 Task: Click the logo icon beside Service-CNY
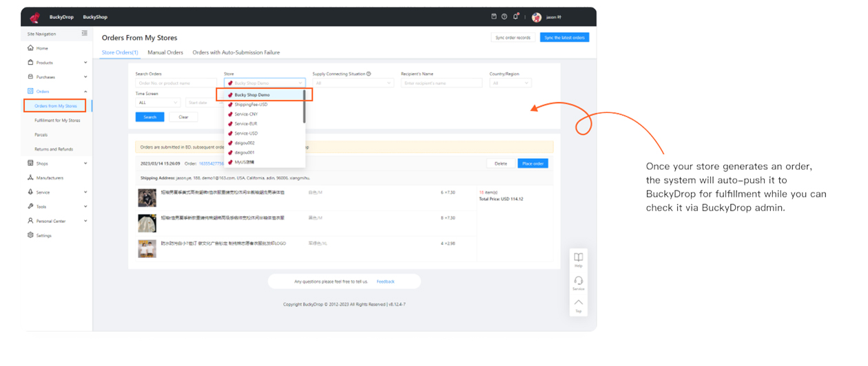(x=230, y=114)
